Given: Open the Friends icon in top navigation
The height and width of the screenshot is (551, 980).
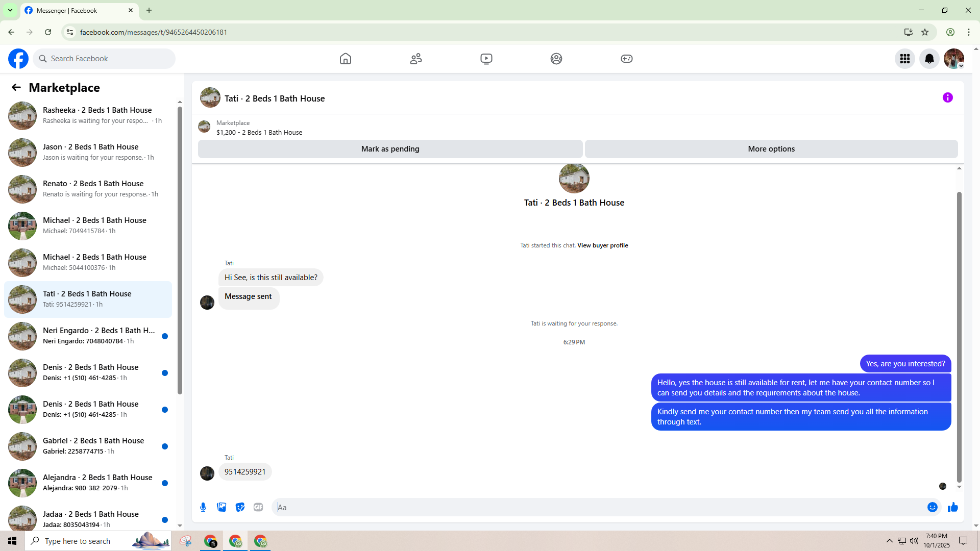Looking at the screenshot, I should (x=416, y=59).
